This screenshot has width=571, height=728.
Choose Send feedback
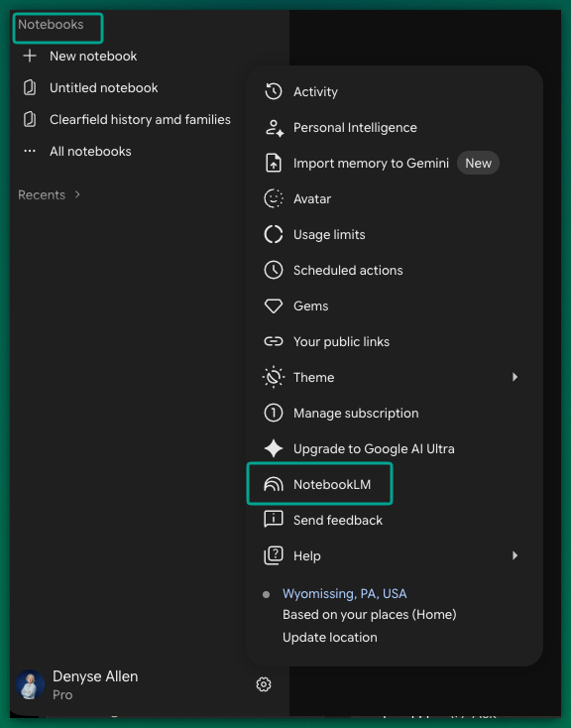coord(395,520)
